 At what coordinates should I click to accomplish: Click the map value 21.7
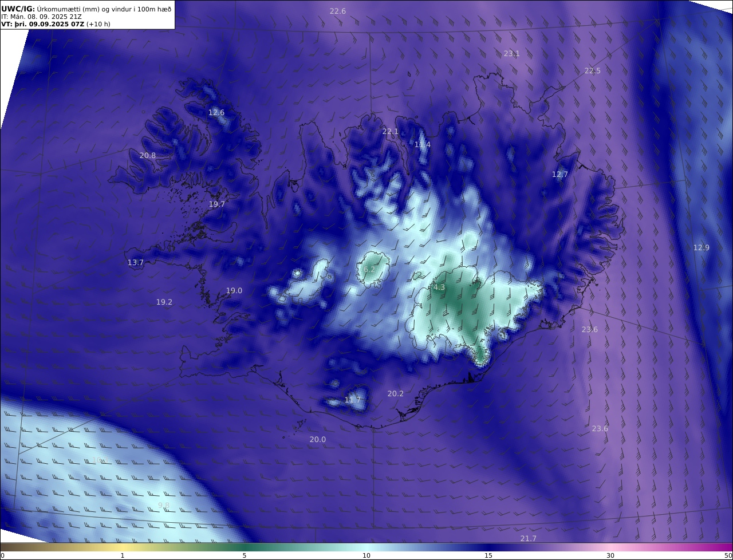(x=529, y=539)
